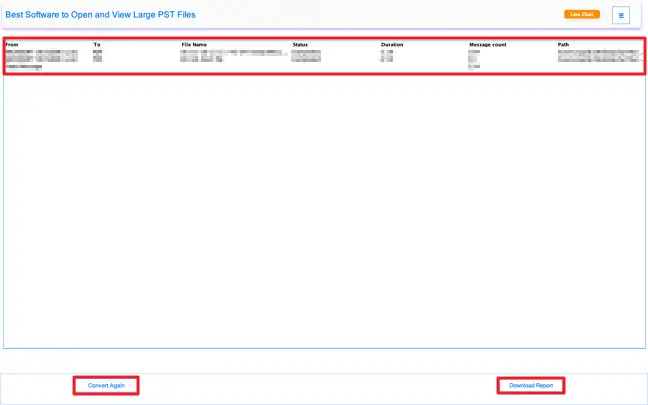Download Report from the bottom bar
This screenshot has height=405, width=648.
531,385
